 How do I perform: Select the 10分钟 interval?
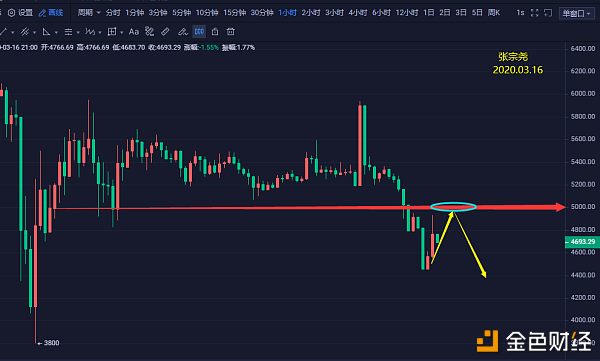click(x=207, y=13)
